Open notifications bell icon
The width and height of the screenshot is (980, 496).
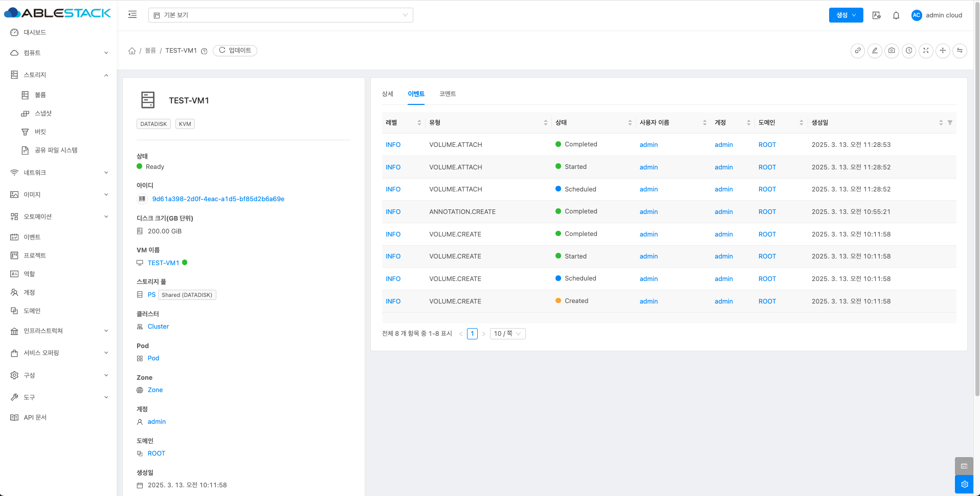click(x=896, y=15)
